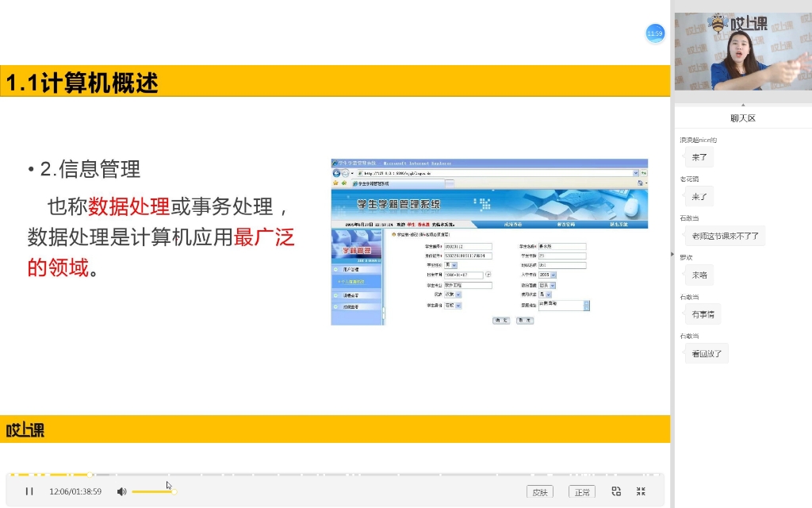The image size is (812, 508).
Task: Click the 确定 confirm button in the form
Action: click(x=500, y=321)
